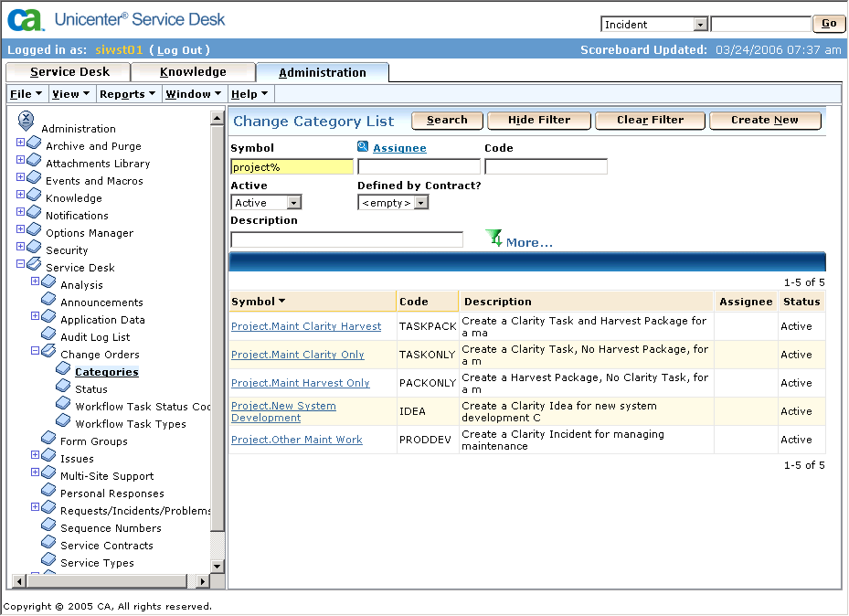
Task: Click the Security node book icon
Action: click(34, 249)
